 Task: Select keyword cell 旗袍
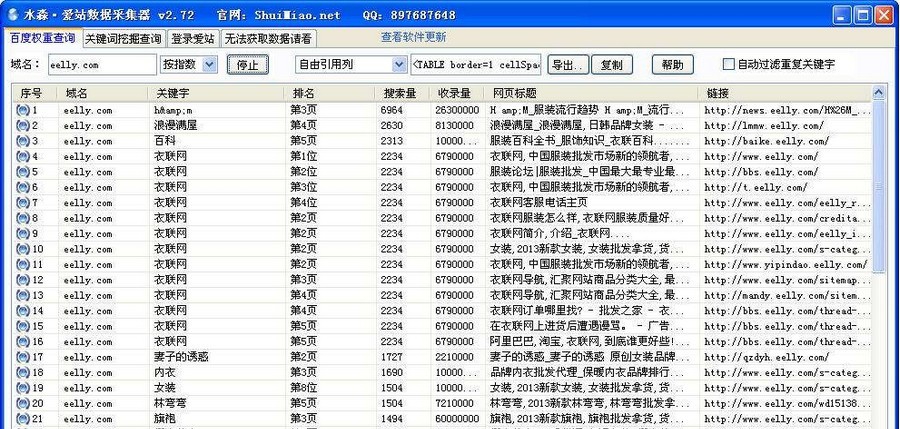(x=164, y=419)
